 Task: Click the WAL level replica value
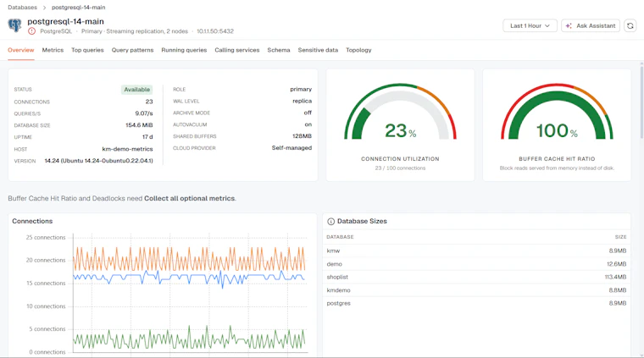[303, 101]
